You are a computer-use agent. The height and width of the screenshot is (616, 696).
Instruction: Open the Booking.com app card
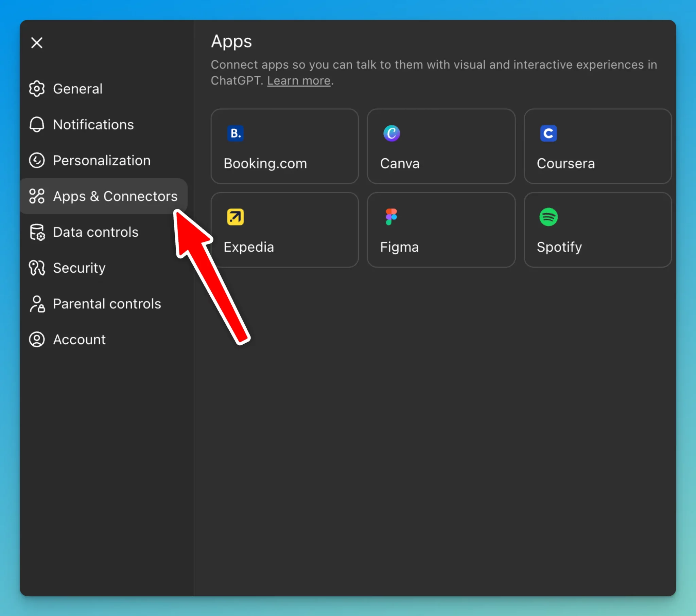(x=284, y=146)
